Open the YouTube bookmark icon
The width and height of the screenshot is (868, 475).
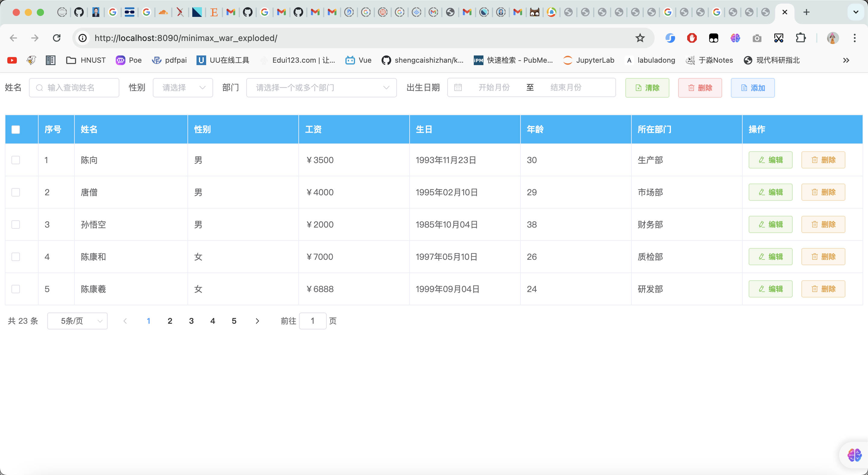coord(12,60)
